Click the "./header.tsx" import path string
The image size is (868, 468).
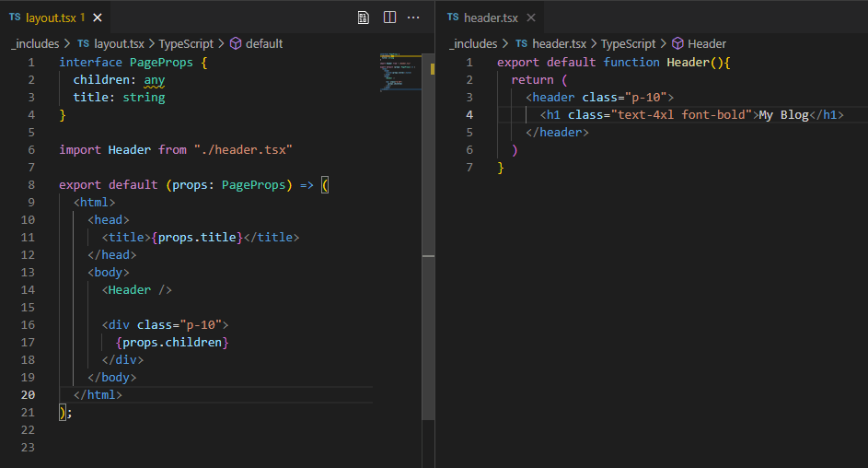[243, 149]
